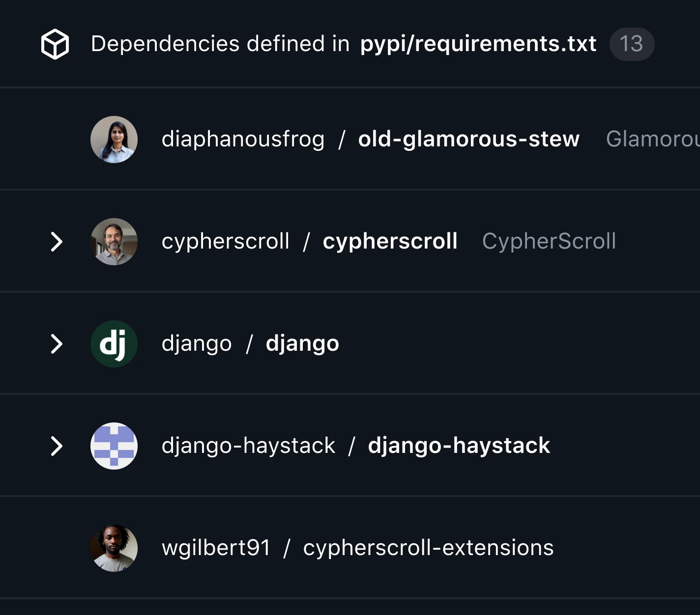The height and width of the screenshot is (615, 700).
Task: Click the package dependency cube icon
Action: (55, 44)
